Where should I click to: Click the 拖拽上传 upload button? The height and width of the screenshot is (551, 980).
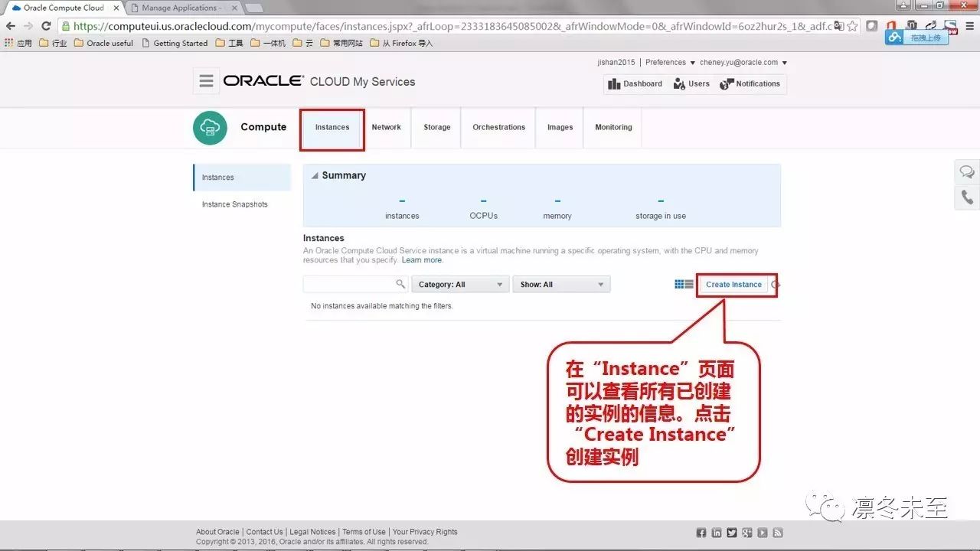(916, 37)
